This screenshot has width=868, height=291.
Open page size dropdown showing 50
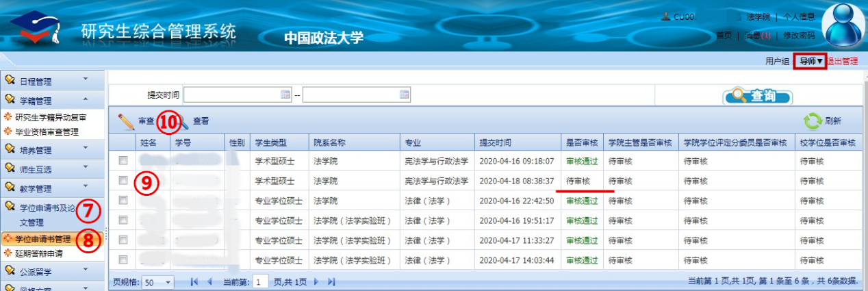(168, 281)
